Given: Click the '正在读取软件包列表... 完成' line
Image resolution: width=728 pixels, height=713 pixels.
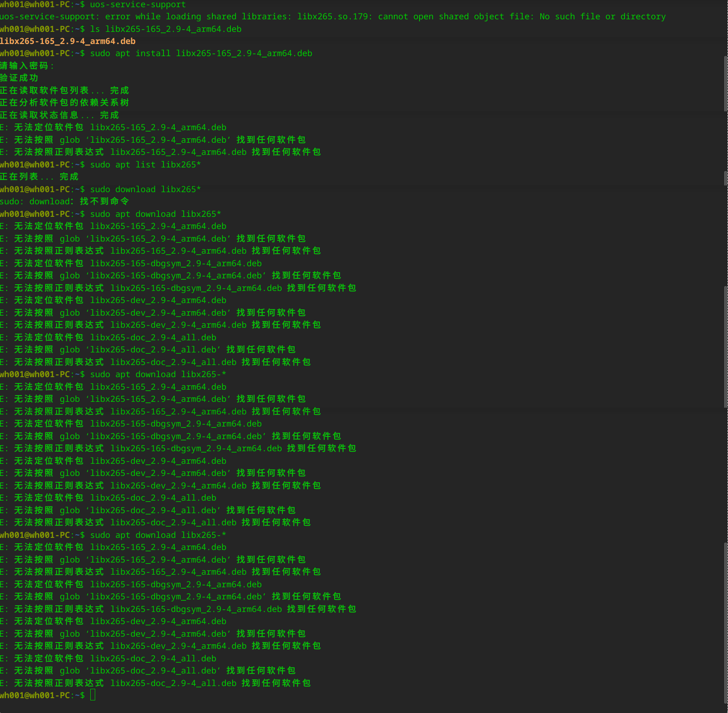Looking at the screenshot, I should (64, 90).
